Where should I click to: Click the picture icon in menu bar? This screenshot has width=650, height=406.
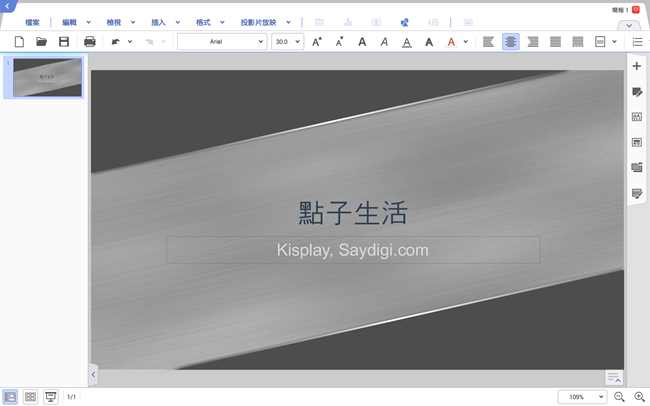click(376, 22)
